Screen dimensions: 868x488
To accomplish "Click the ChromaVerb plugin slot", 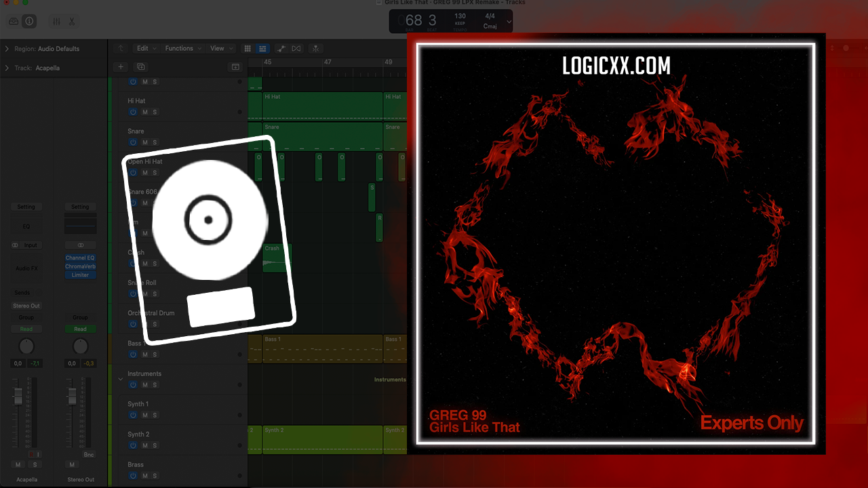I will tap(80, 266).
